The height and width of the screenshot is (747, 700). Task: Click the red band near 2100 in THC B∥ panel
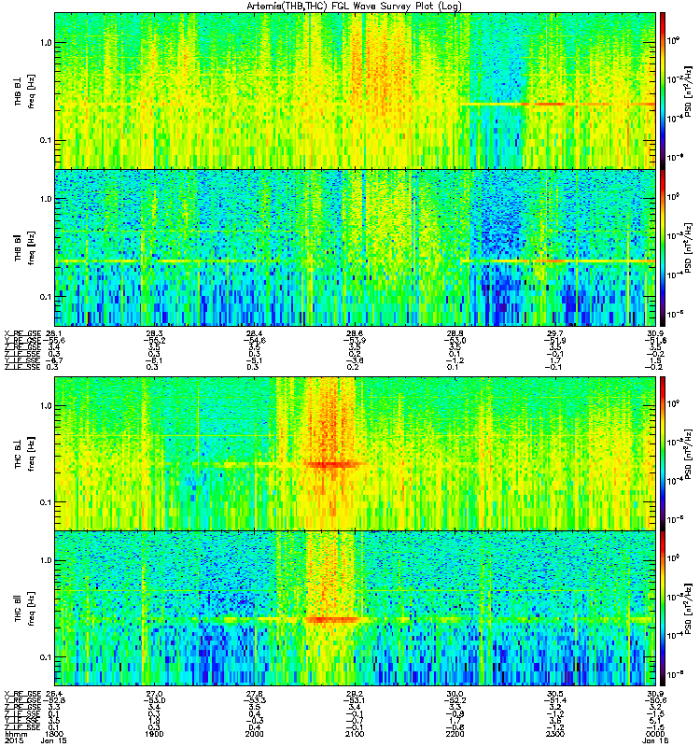click(x=331, y=620)
